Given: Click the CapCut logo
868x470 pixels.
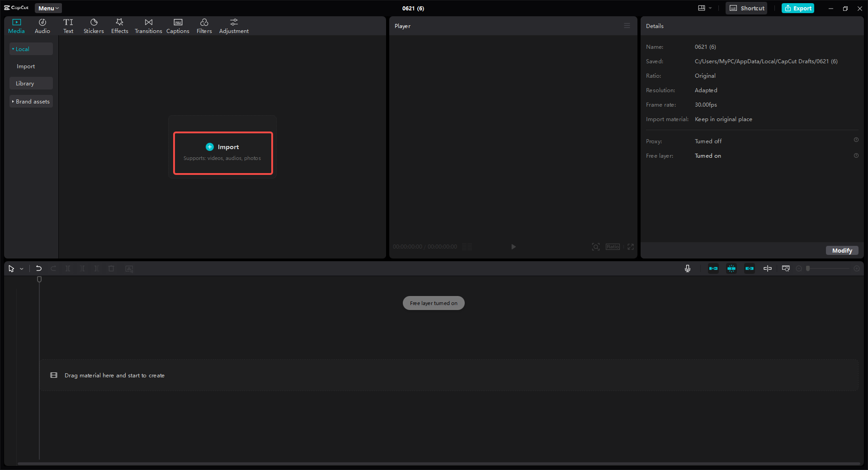Looking at the screenshot, I should [x=16, y=8].
